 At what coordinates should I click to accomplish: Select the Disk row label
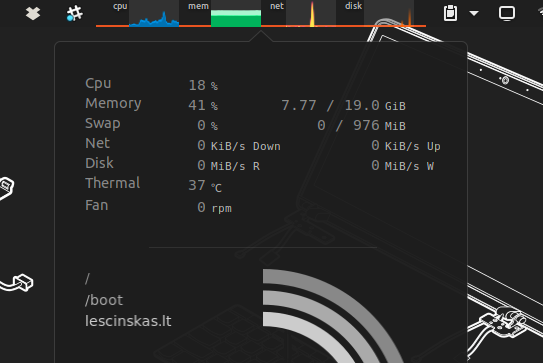click(x=99, y=163)
